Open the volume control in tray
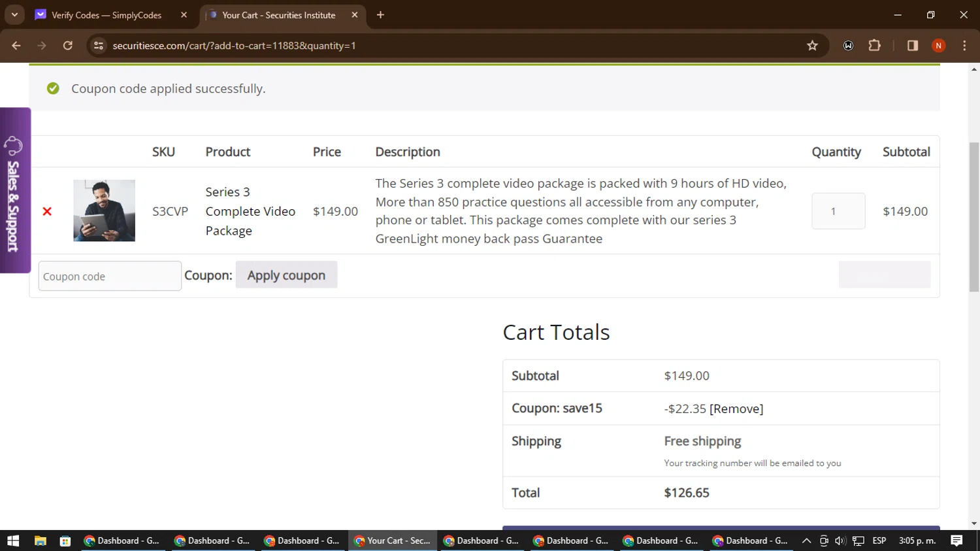The width and height of the screenshot is (980, 551). coord(840,541)
